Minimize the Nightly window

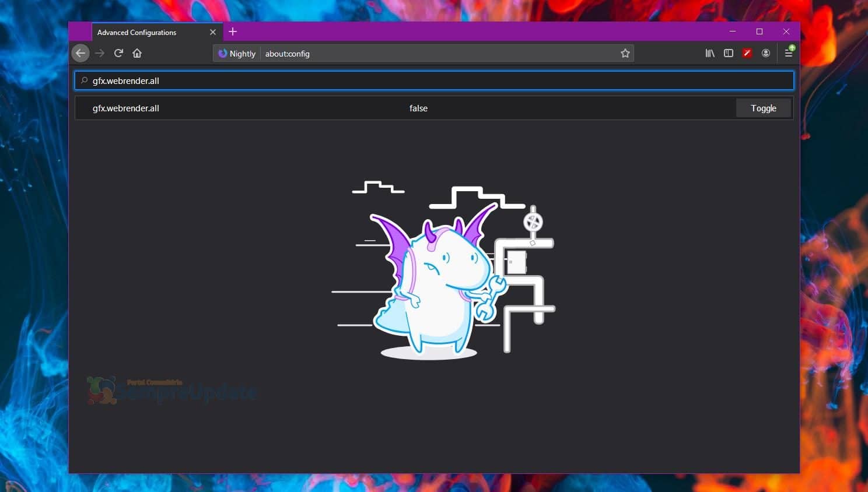(733, 31)
